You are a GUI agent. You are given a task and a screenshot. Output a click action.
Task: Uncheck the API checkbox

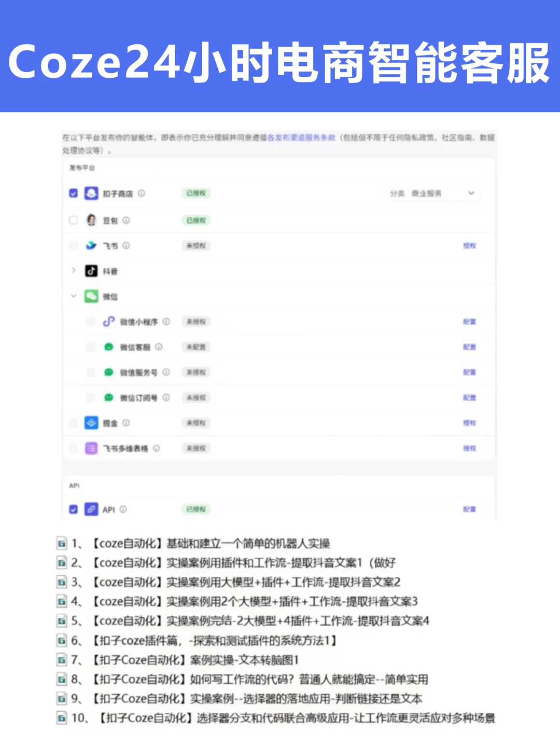point(74,509)
